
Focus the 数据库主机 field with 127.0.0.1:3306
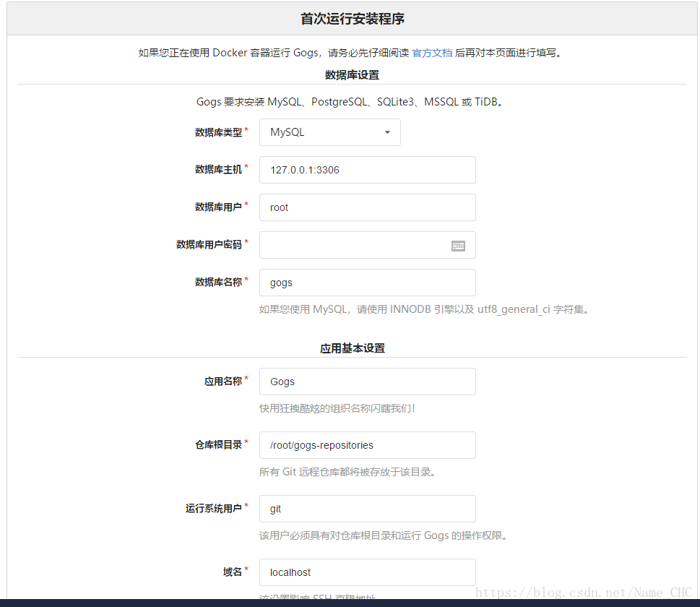tap(368, 170)
